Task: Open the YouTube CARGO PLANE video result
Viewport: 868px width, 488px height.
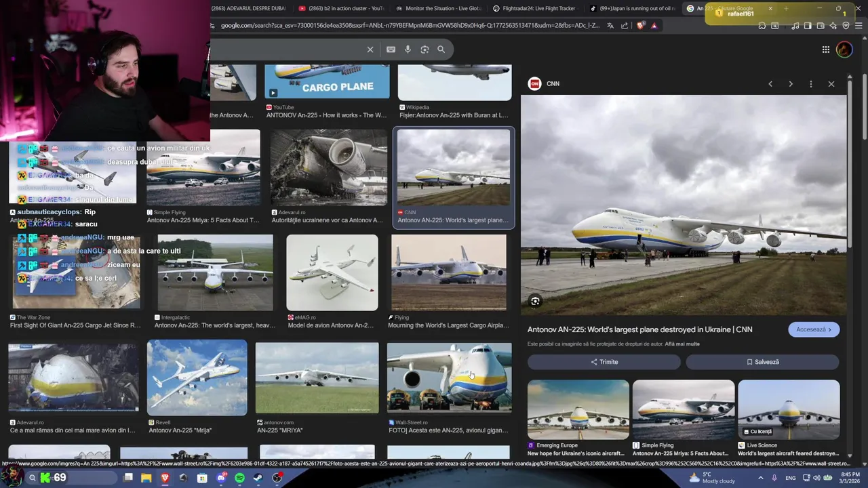Action: pyautogui.click(x=327, y=91)
